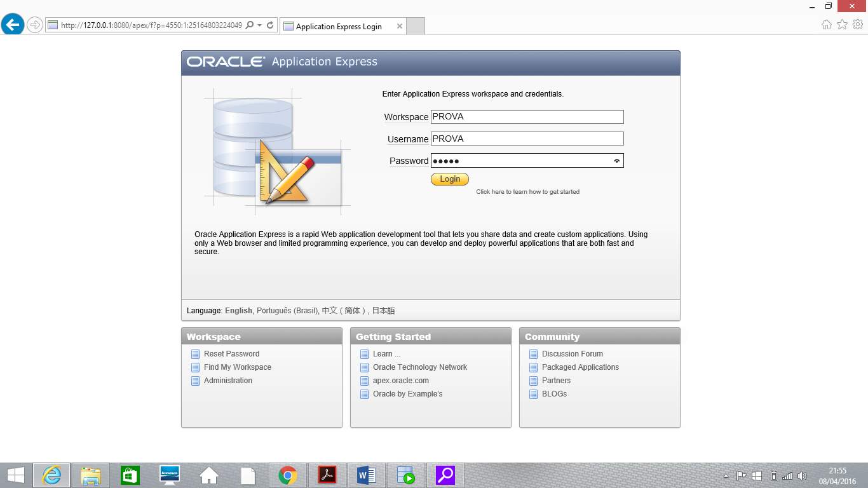The height and width of the screenshot is (488, 868).
Task: Open Windows Store in the taskbar
Action: click(130, 475)
